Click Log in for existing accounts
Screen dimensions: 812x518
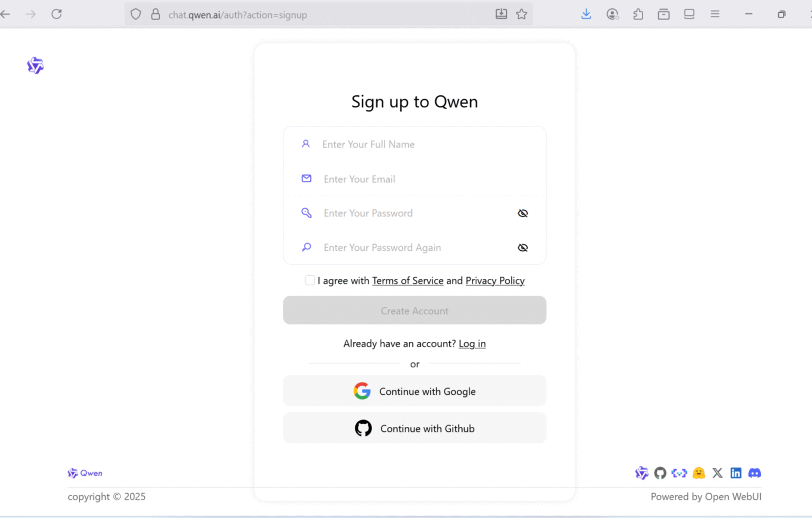pyautogui.click(x=472, y=343)
